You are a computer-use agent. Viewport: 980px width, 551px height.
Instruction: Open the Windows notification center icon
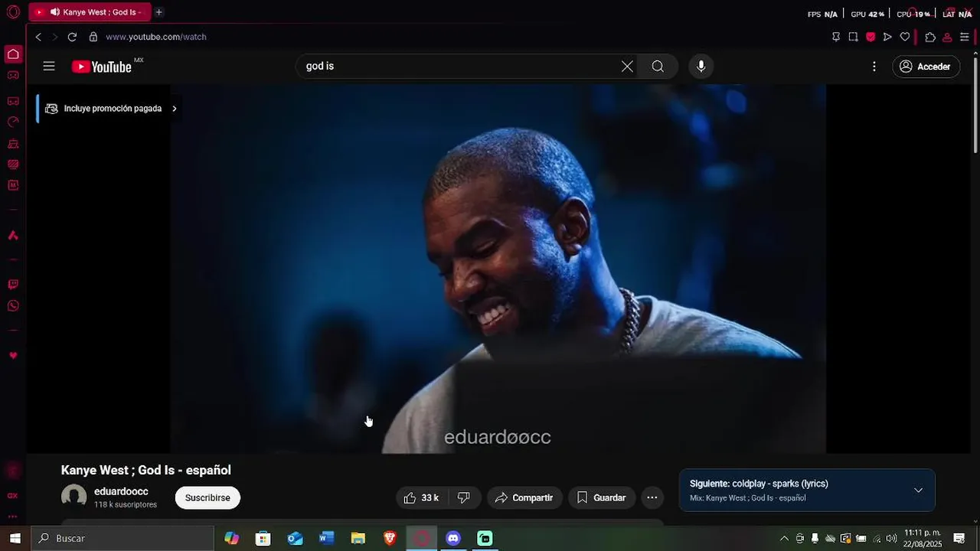[959, 539]
